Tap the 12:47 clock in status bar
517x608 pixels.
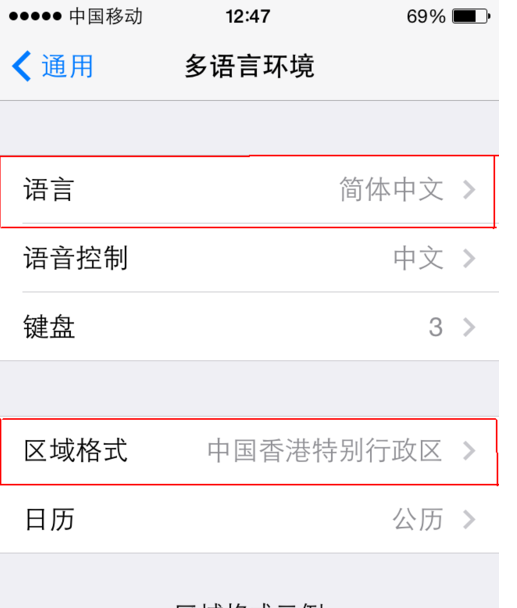coord(248,16)
